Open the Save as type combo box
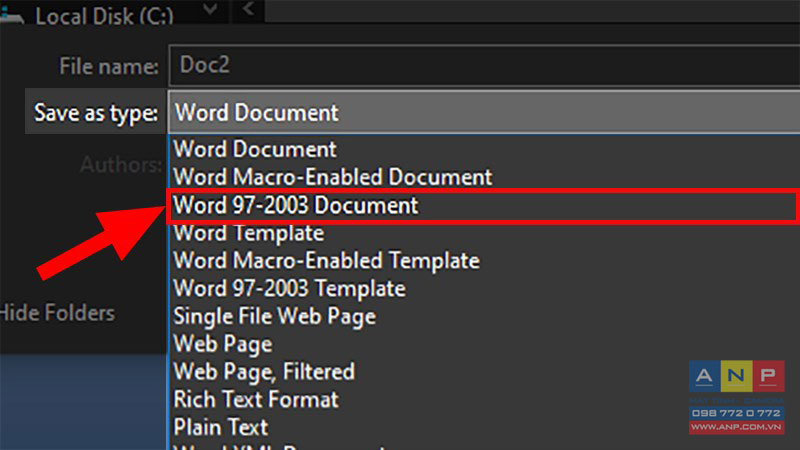The image size is (800, 450). (x=484, y=112)
